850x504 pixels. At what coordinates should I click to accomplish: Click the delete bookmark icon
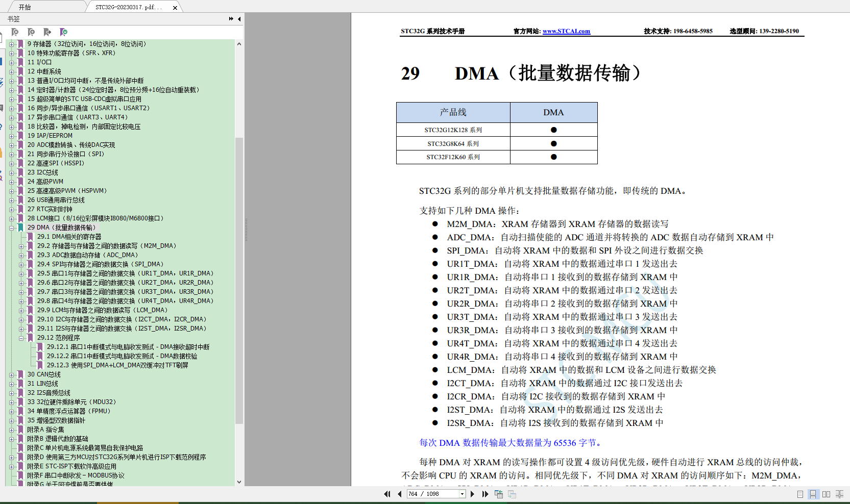coord(15,32)
